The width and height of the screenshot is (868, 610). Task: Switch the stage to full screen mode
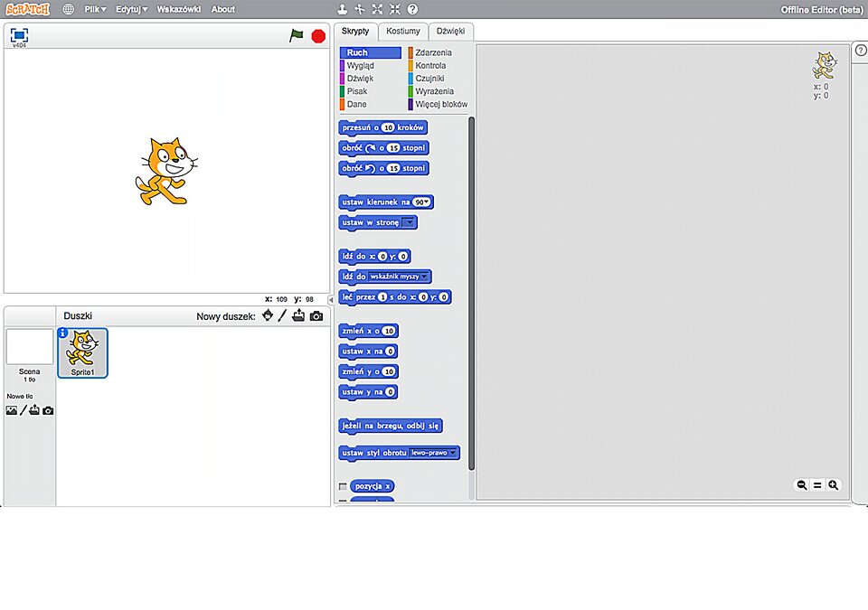tap(19, 35)
